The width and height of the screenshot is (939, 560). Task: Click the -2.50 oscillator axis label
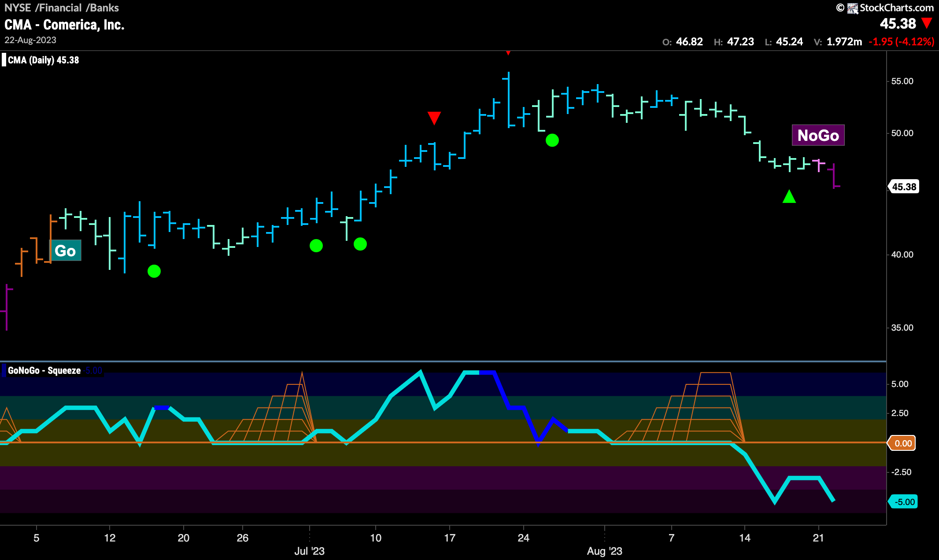tap(901, 472)
